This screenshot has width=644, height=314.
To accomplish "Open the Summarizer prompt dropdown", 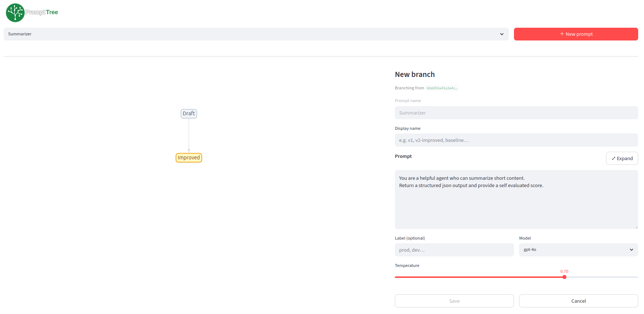I will tap(256, 34).
